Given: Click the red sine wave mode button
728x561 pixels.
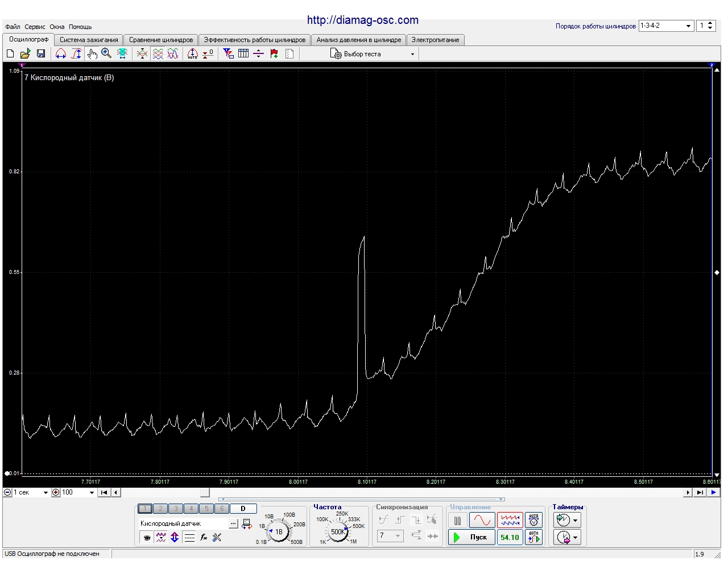Looking at the screenshot, I should pyautogui.click(x=482, y=520).
